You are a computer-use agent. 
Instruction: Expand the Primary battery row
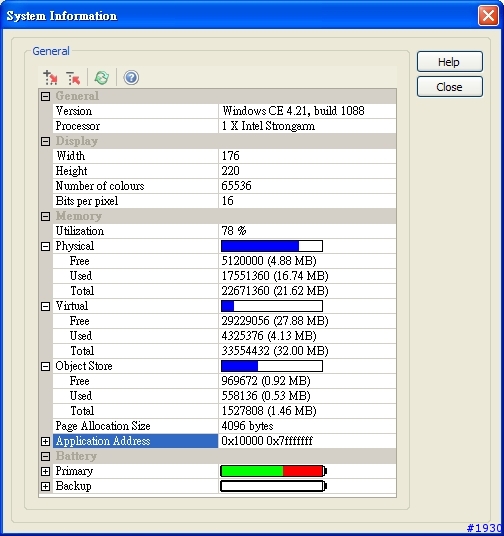point(45,471)
